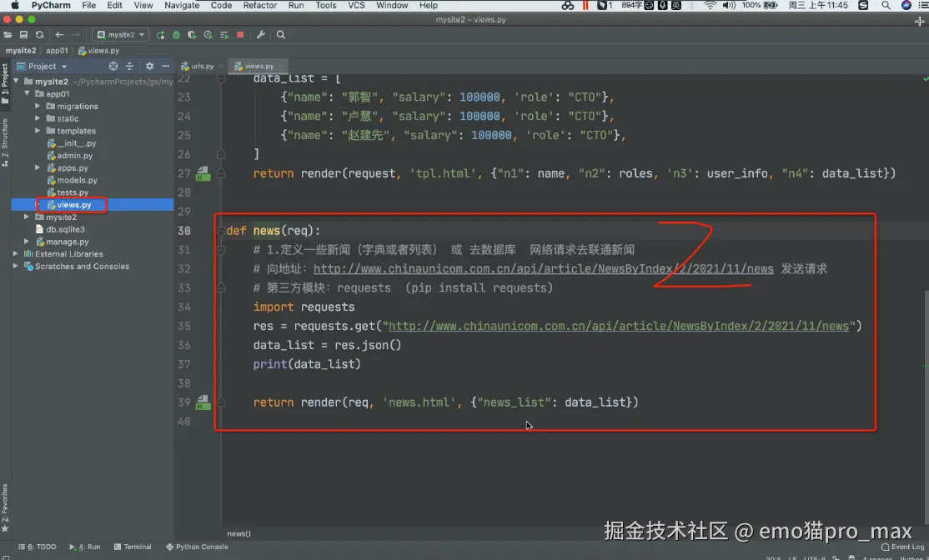929x560 pixels.
Task: Expand the static folder
Action: click(38, 118)
